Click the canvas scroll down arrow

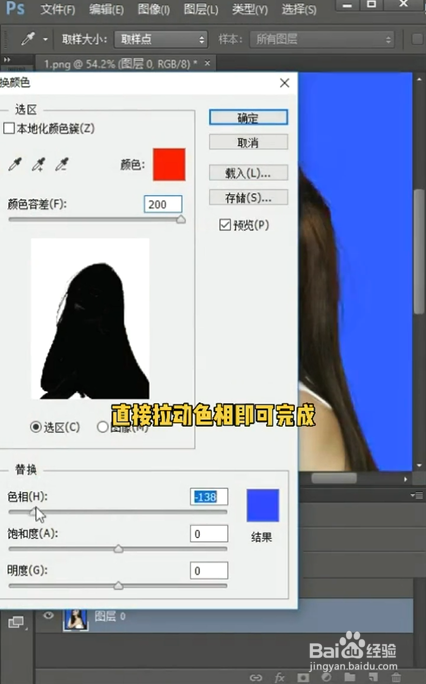(419, 465)
